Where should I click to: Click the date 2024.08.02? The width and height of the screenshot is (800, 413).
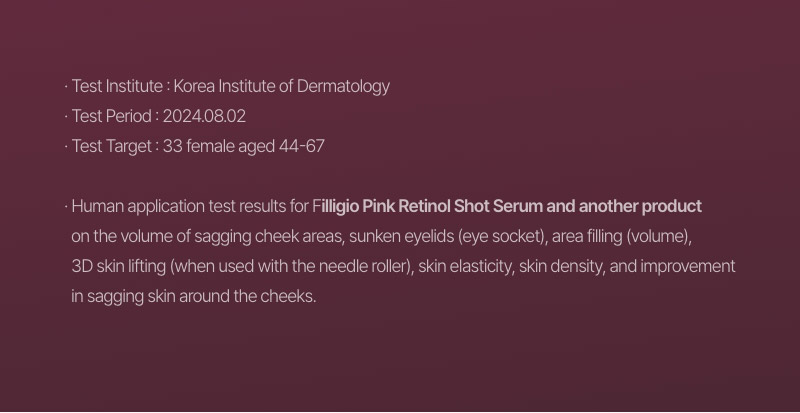tap(204, 116)
